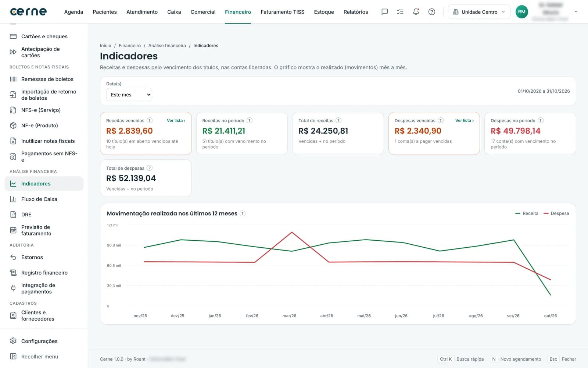Viewport: 588px width, 368px height.
Task: Click the Inutilizar notas fiscais icon
Action: (x=13, y=141)
